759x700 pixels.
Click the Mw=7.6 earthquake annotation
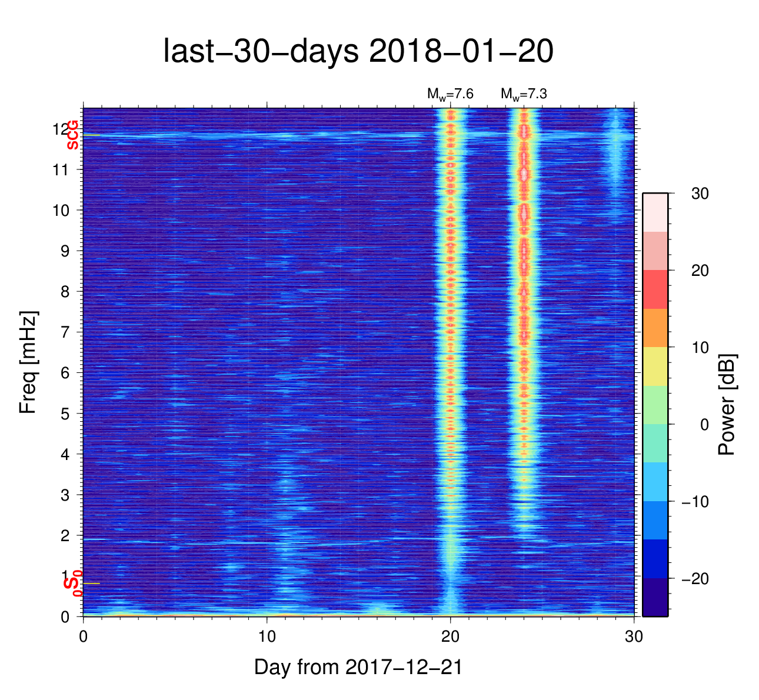click(450, 94)
